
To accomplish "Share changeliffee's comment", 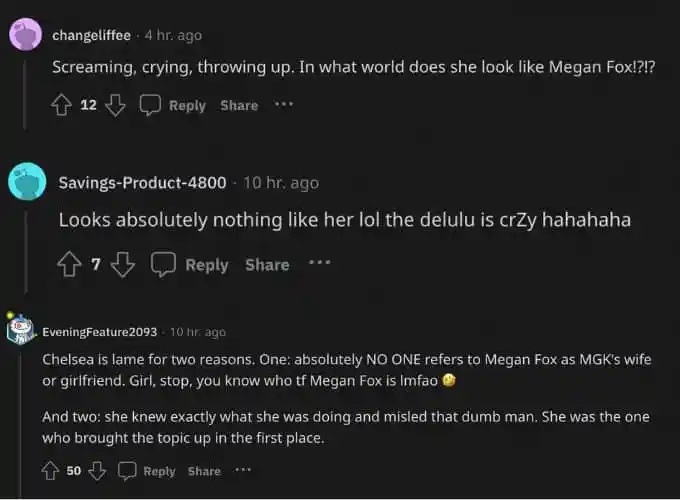I will click(x=239, y=105).
